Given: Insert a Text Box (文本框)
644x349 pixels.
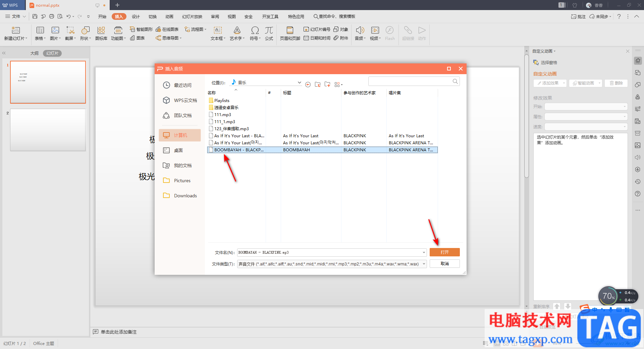Looking at the screenshot, I should click(x=218, y=34).
